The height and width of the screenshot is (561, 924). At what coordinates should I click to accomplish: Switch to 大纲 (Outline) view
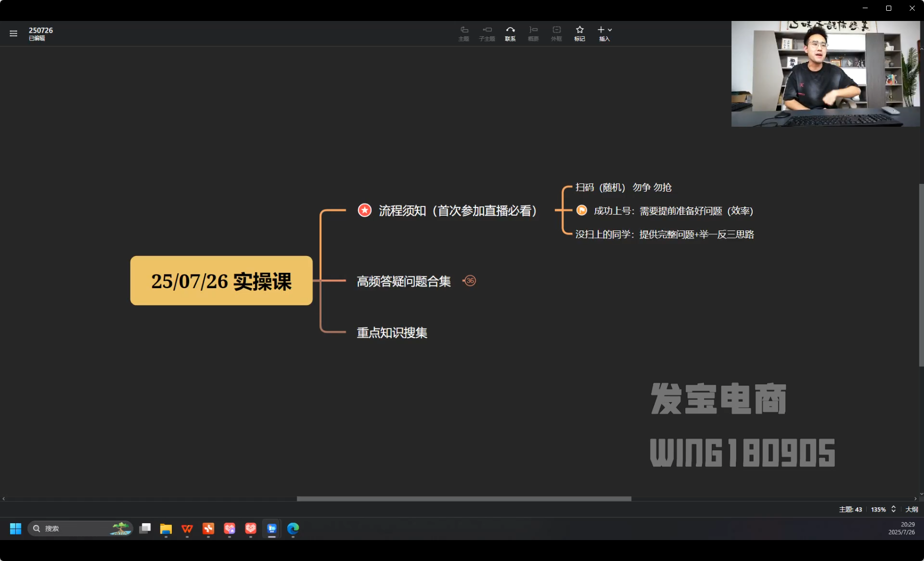pos(911,509)
